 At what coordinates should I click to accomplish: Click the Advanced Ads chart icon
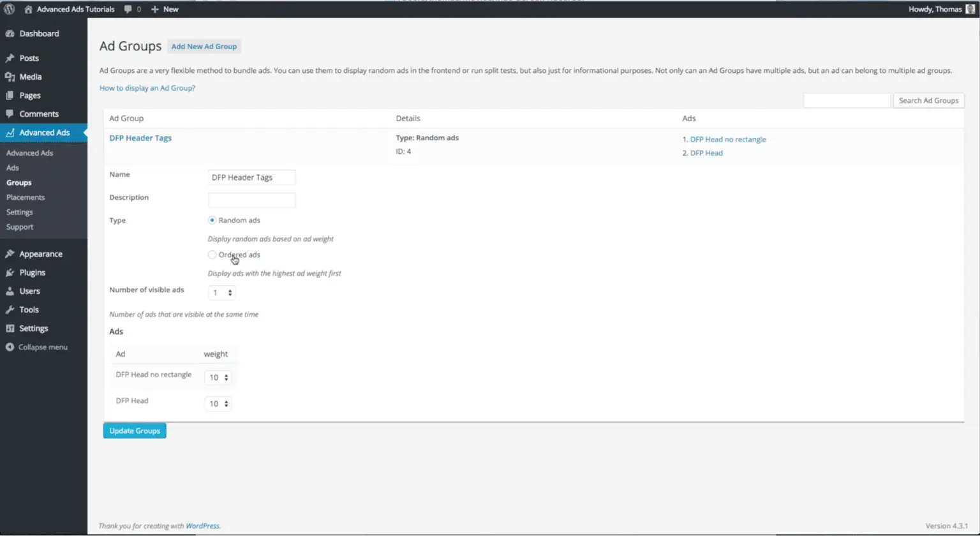tap(10, 132)
